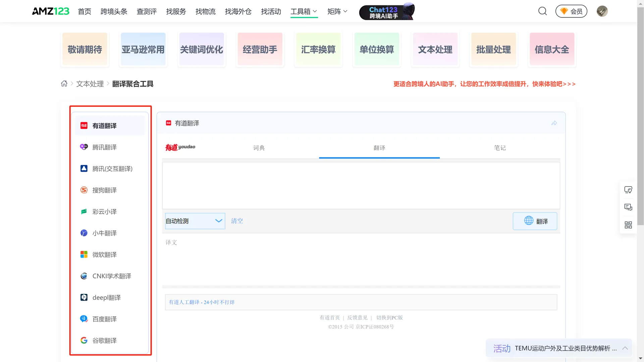Select 腾讯(交互翻译) translator
The image size is (644, 362).
(x=110, y=168)
